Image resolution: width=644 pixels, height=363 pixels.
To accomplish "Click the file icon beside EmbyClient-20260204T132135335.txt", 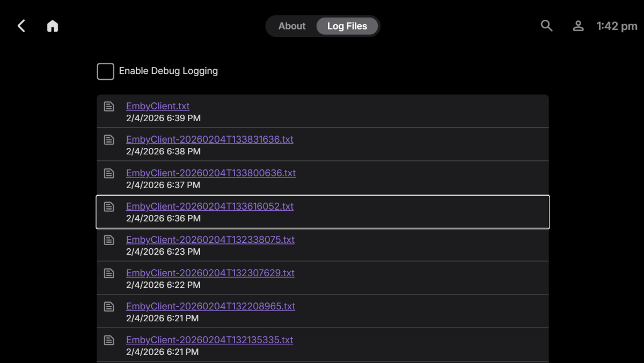I will pos(109,340).
